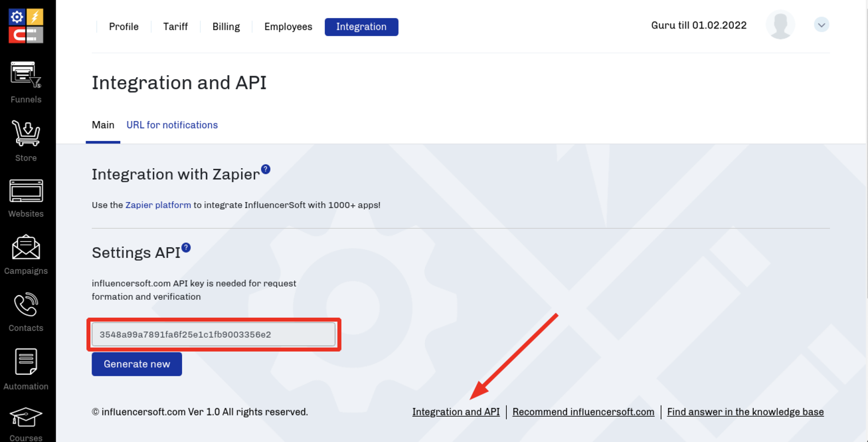Click the InfluencerSoft logo icon

26,25
